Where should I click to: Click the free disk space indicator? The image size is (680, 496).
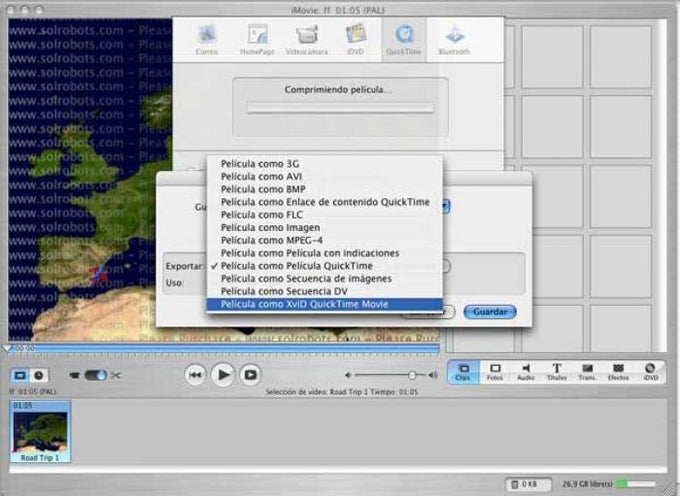pos(608,484)
